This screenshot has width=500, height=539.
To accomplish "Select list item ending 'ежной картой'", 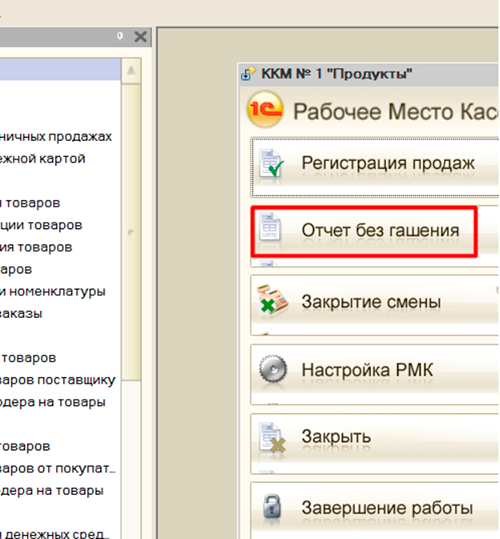I will click(x=43, y=159).
